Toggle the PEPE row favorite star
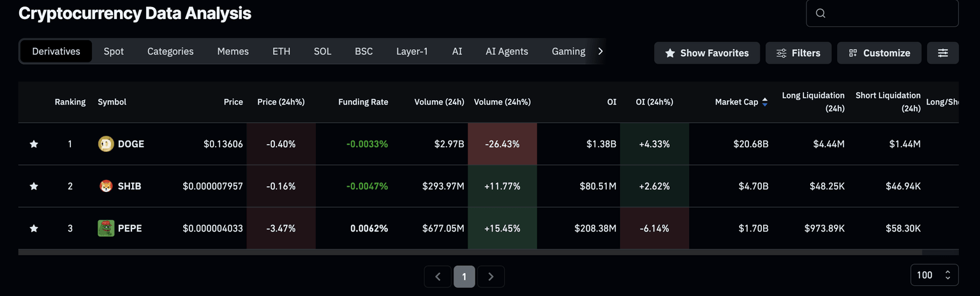This screenshot has height=296, width=980. [34, 228]
